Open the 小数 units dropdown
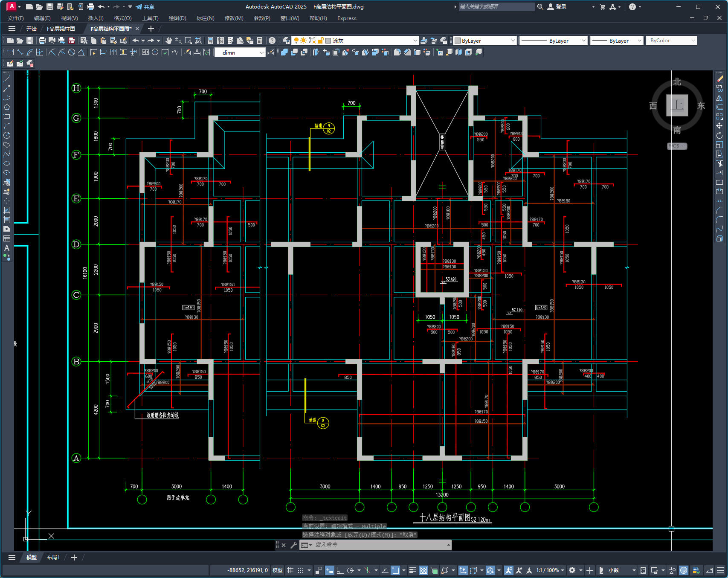This screenshot has height=578, width=728. click(622, 570)
